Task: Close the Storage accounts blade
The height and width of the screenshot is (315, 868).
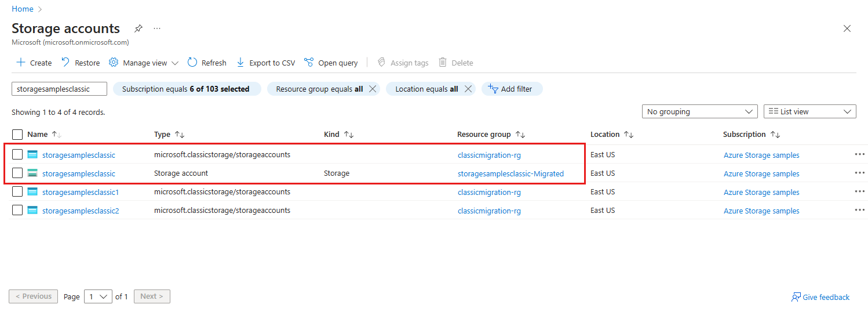Action: tap(847, 28)
